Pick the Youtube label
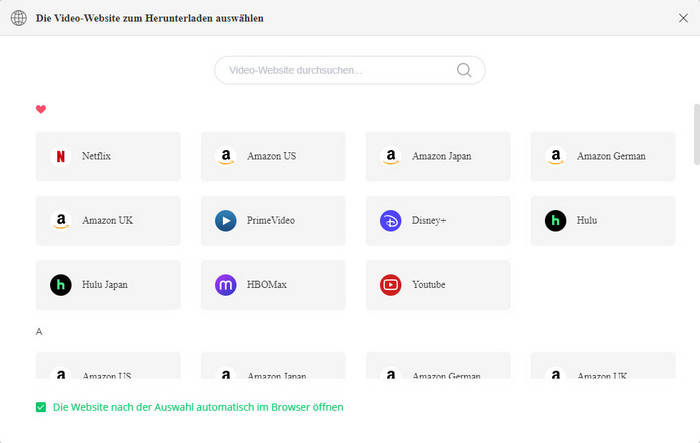Screen dimensions: 700x443 point(429,285)
